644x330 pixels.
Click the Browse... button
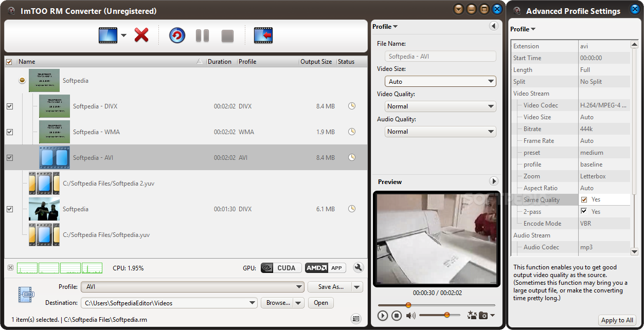click(x=277, y=303)
